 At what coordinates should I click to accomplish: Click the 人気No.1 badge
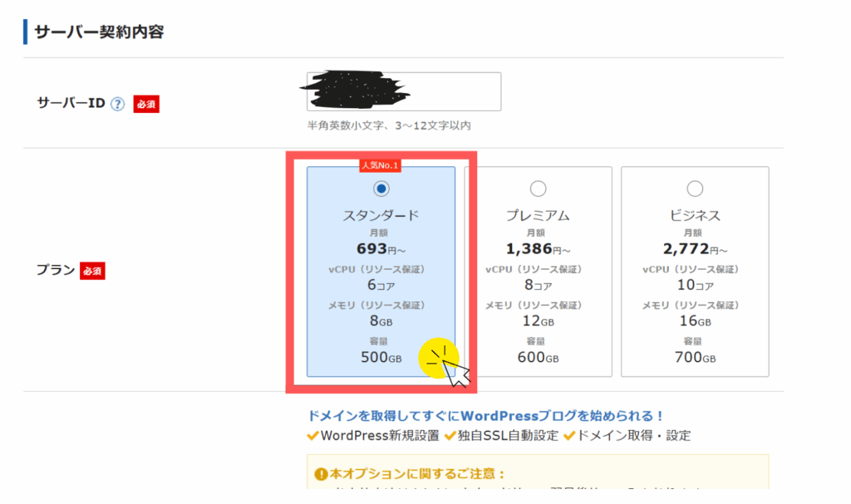point(380,165)
